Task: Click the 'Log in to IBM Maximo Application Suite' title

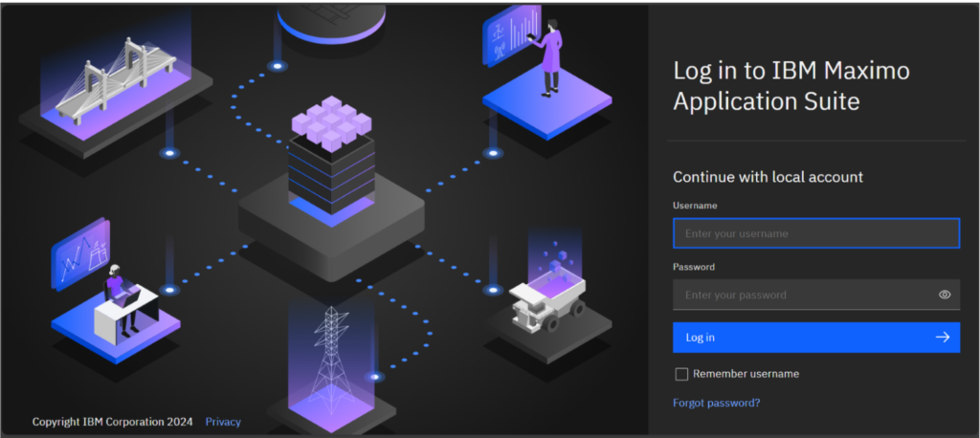Action: (x=791, y=86)
